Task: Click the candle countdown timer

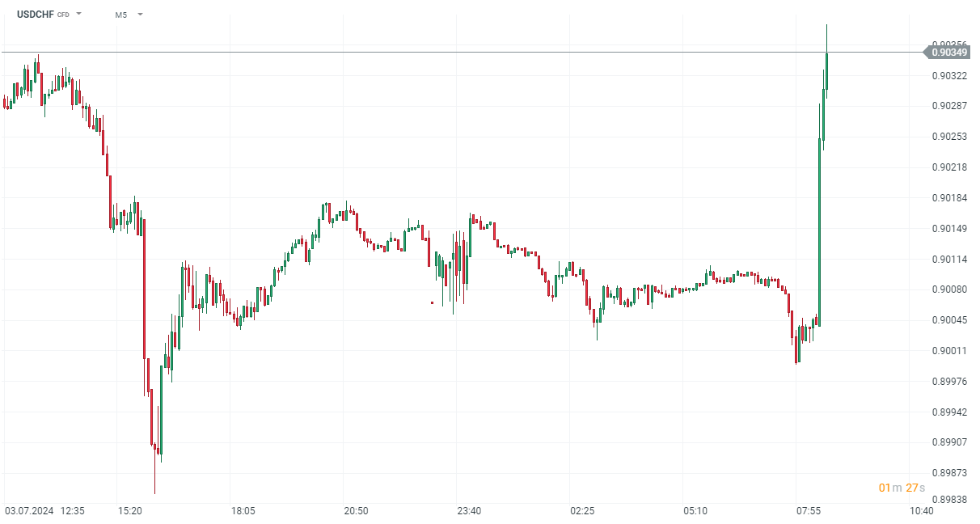Action: coord(902,488)
